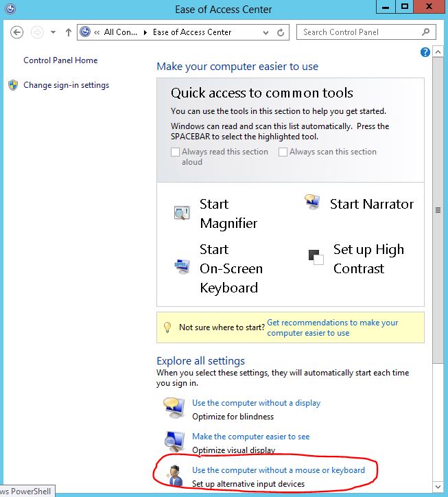Enable Always read this section aloud
This screenshot has width=448, height=497.
pyautogui.click(x=175, y=152)
